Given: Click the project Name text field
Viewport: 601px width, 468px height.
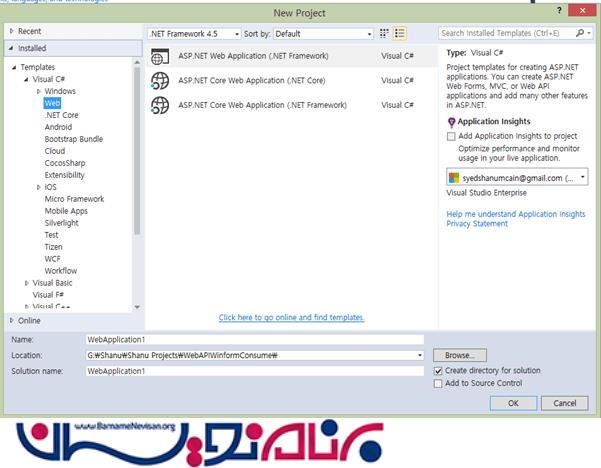Looking at the screenshot, I should pos(255,340).
